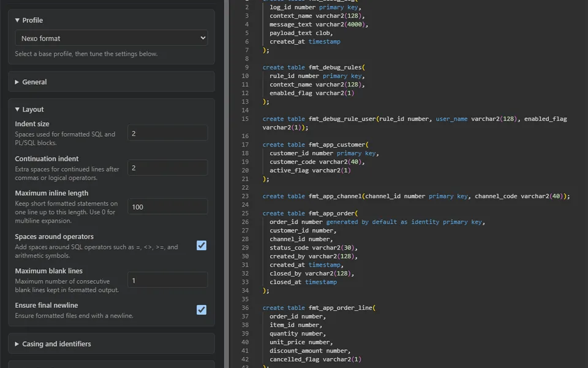Click the Maximum inline length field

168,207
